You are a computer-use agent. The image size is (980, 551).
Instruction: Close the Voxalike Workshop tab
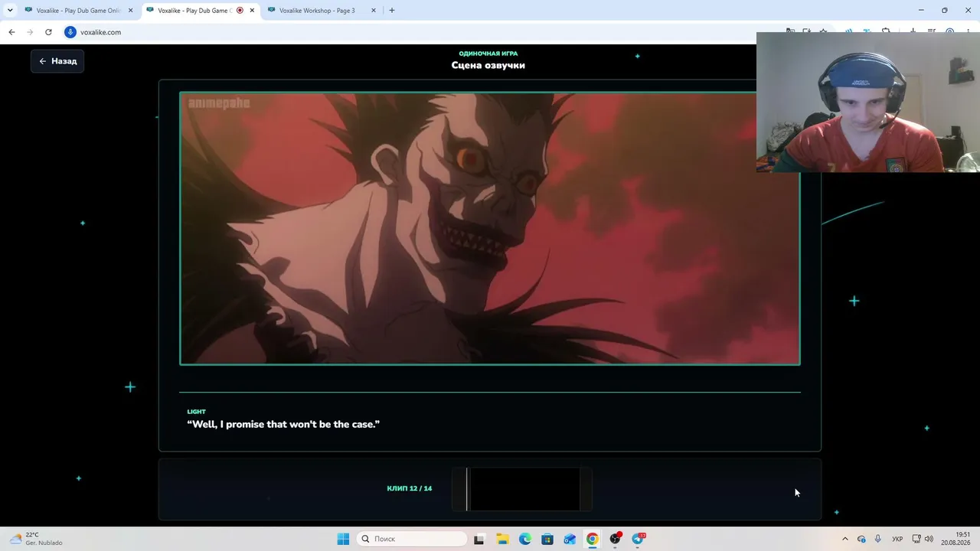[x=374, y=11]
